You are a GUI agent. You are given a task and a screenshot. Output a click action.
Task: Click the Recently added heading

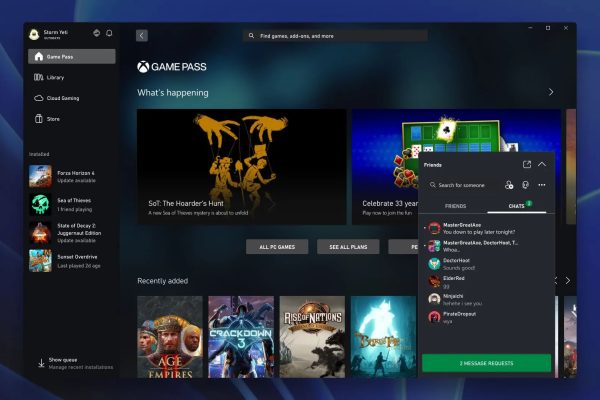click(163, 281)
